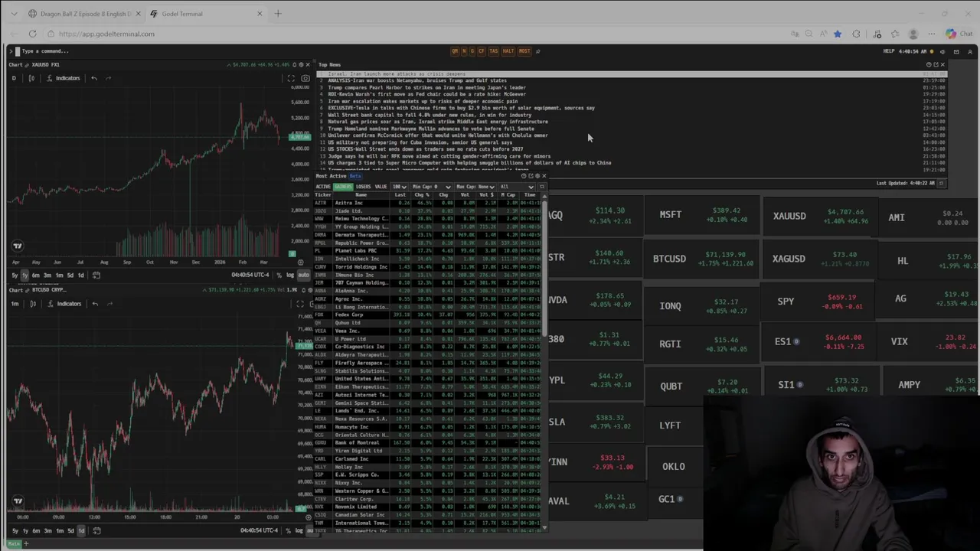Open Fedex Corp row
The image size is (980, 551).
[x=429, y=315]
